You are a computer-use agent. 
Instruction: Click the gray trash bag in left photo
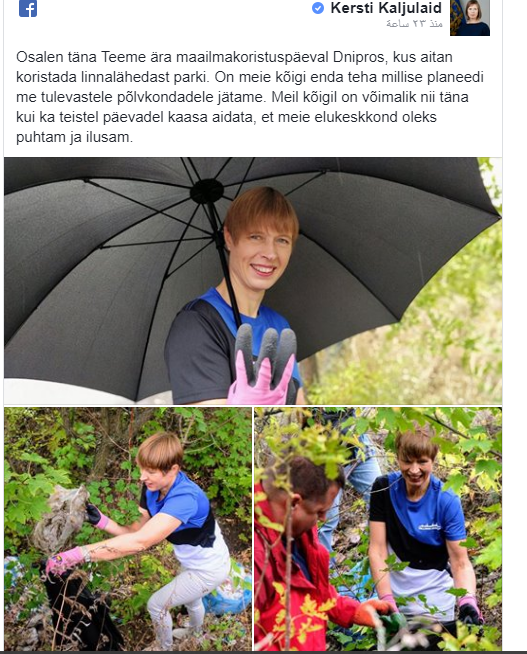(61, 517)
